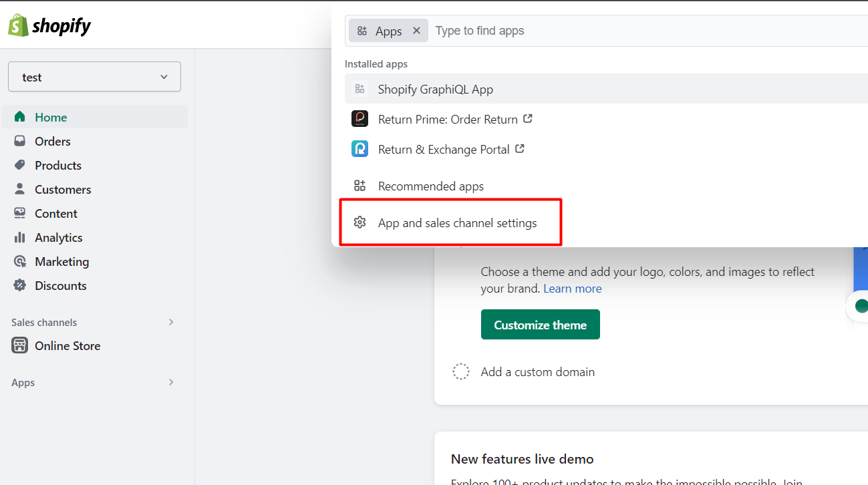Click the Online Store storefront icon
Viewport: 868px width, 485px height.
coord(20,345)
